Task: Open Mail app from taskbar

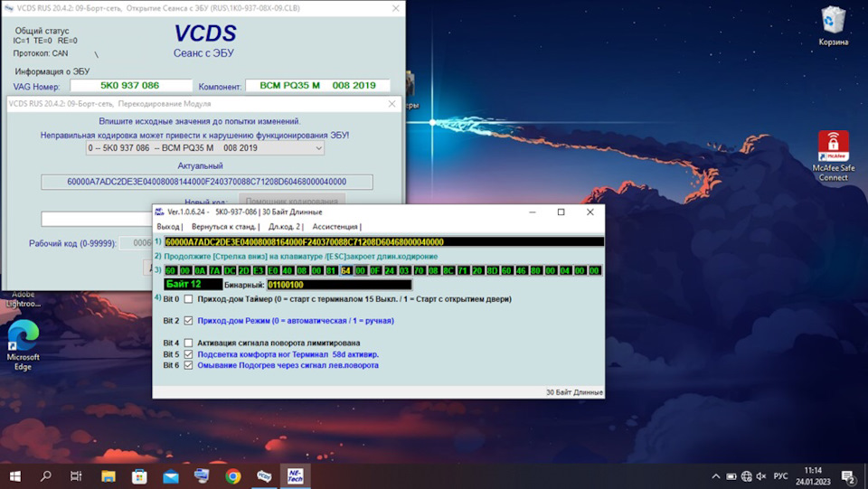Action: coord(171,476)
